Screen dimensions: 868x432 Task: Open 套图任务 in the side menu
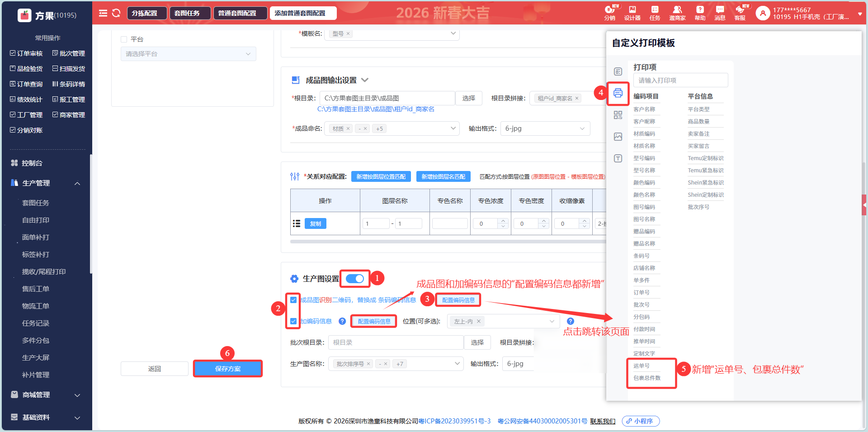coord(36,203)
